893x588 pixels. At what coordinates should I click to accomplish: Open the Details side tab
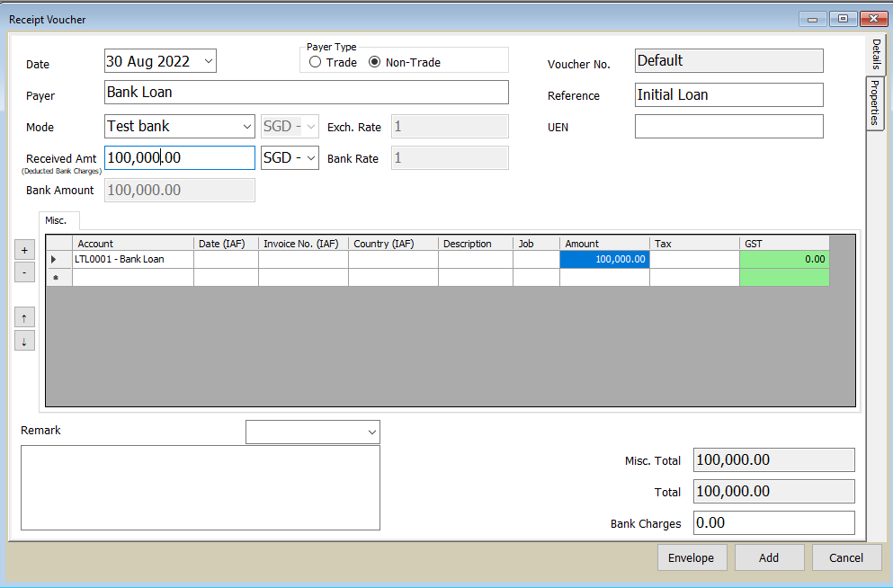click(x=876, y=54)
